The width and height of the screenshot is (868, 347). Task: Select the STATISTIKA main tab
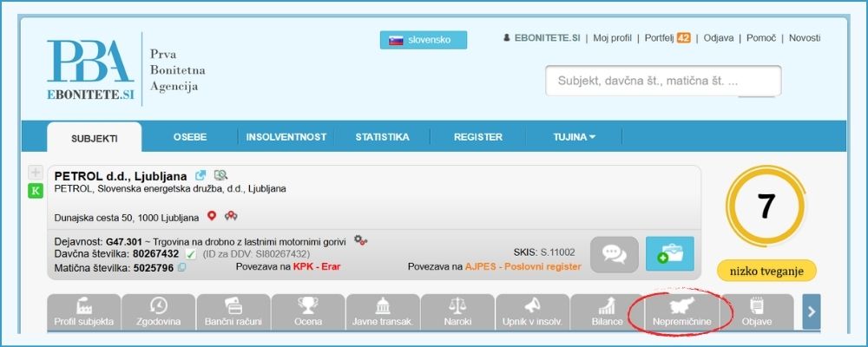click(383, 137)
